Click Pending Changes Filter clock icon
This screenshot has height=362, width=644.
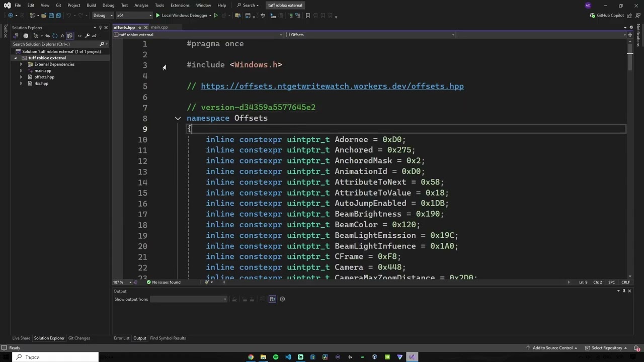(36, 36)
